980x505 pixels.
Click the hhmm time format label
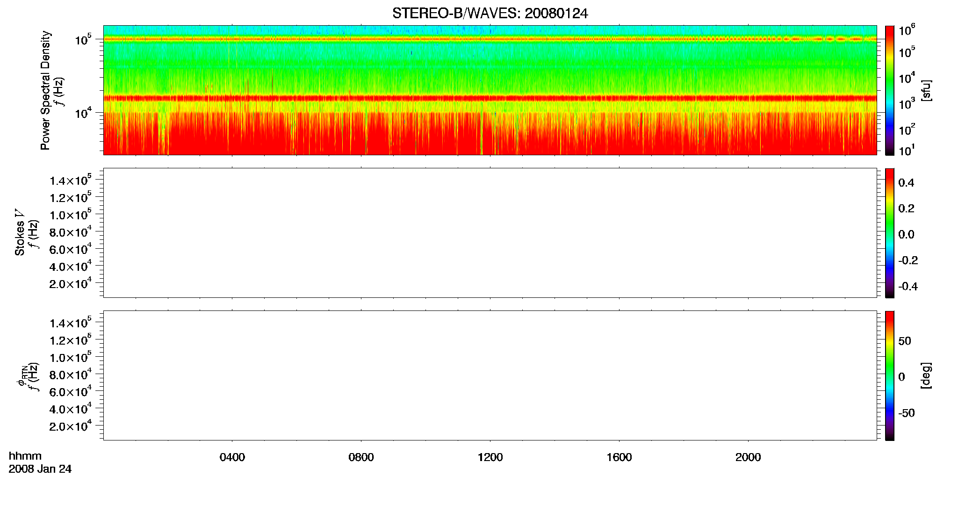click(25, 456)
